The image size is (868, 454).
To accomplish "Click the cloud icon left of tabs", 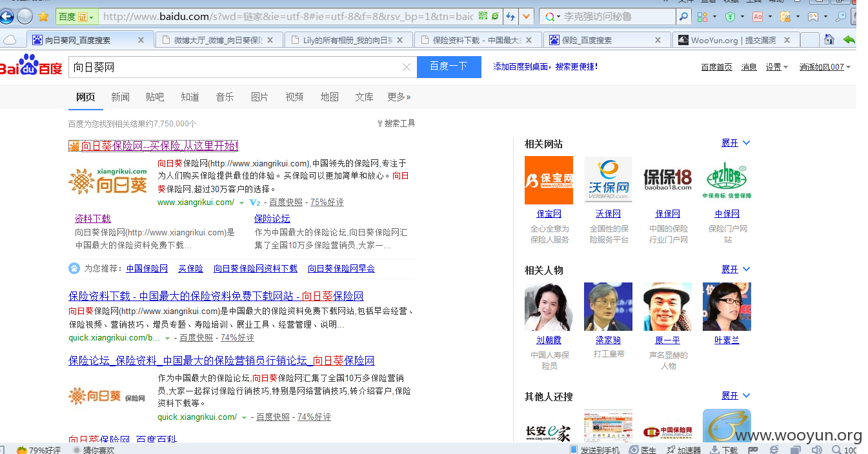I will 10,40.
